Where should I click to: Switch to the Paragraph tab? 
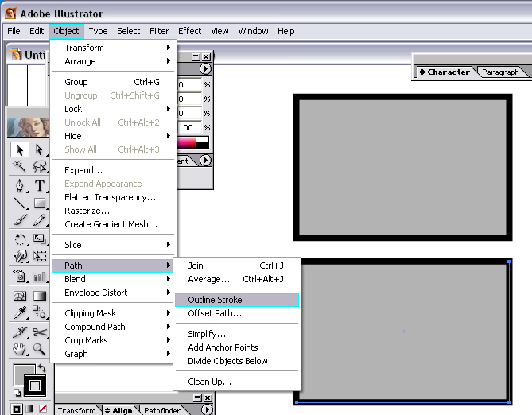(501, 72)
